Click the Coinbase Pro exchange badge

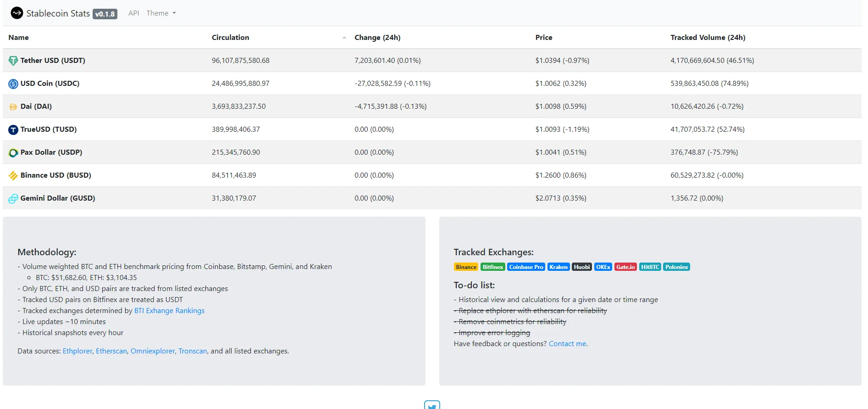click(x=526, y=267)
